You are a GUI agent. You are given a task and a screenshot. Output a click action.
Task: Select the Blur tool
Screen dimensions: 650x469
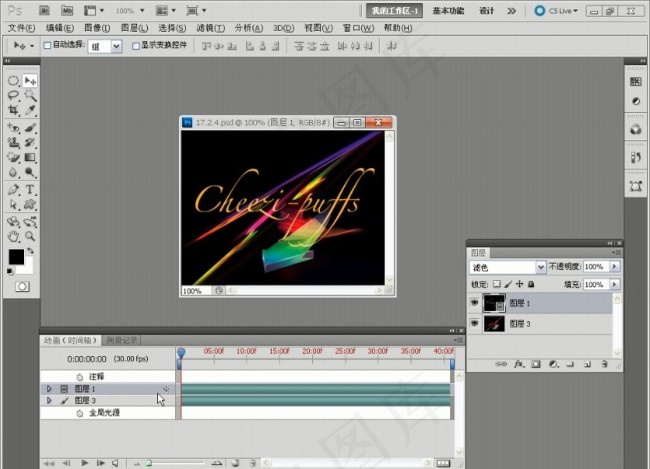13,172
